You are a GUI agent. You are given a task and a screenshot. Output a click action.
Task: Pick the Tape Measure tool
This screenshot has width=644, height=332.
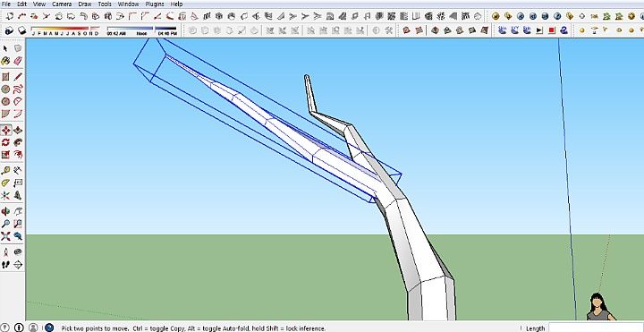point(5,171)
